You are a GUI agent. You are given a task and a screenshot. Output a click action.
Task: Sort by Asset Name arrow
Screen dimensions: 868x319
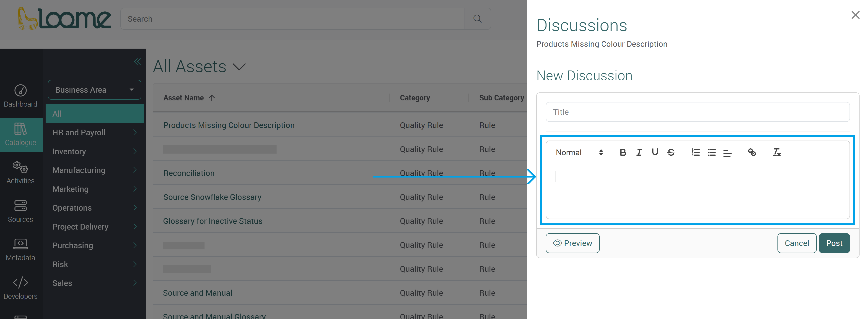pos(212,98)
